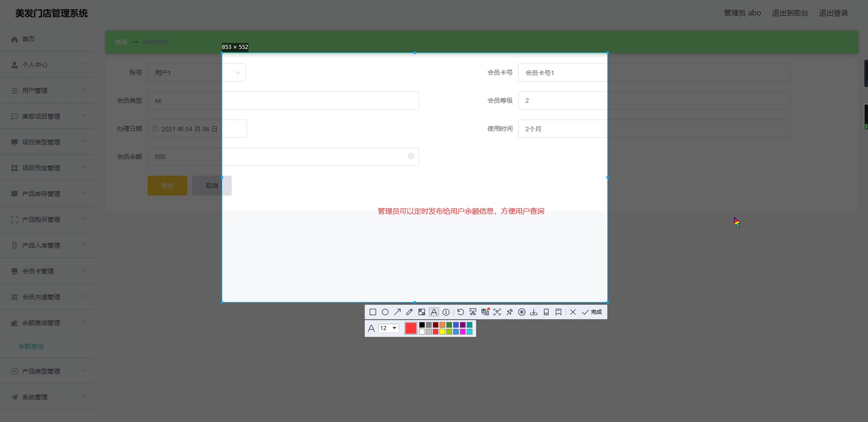Screen dimensions: 868x422
Task: Save the screenshot with download icon
Action: tap(534, 312)
